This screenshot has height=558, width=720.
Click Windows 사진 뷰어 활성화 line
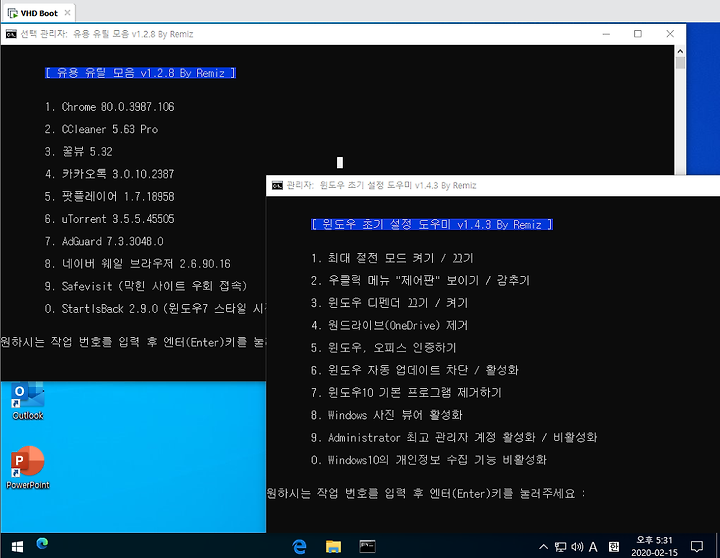tap(386, 415)
